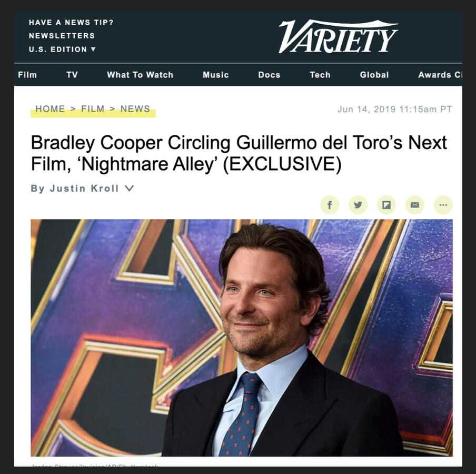Click the Variety logo
The image size is (476, 474).
click(x=338, y=36)
